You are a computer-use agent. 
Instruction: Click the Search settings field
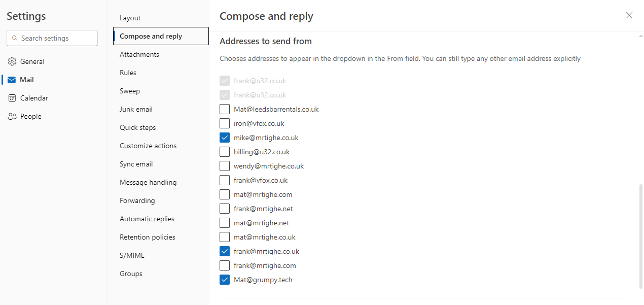pos(52,38)
